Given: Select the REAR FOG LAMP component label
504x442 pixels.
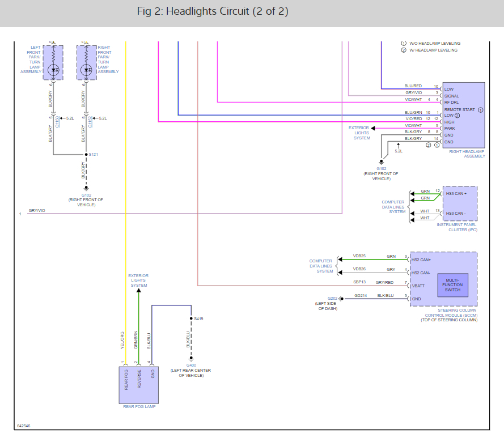Looking at the screenshot, I should (139, 407).
